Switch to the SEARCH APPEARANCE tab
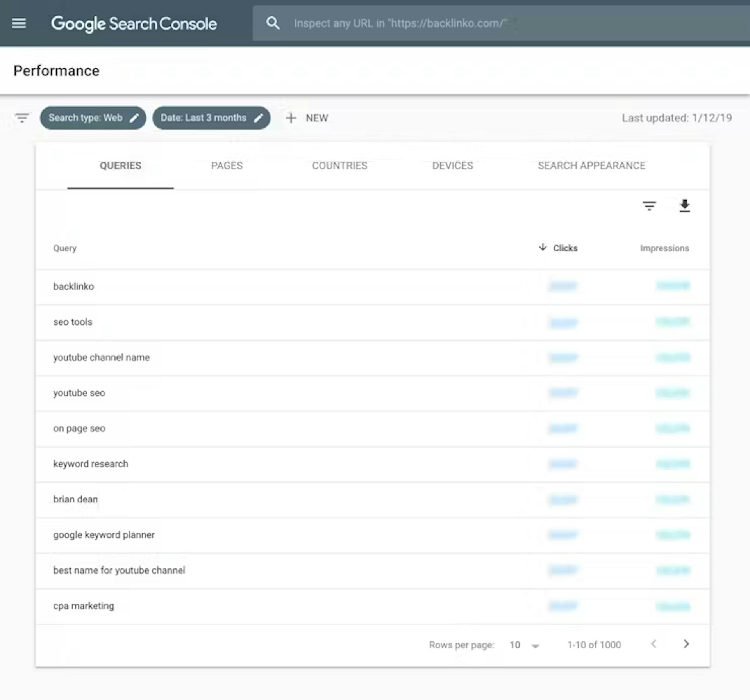The height and width of the screenshot is (700, 750). 591,166
